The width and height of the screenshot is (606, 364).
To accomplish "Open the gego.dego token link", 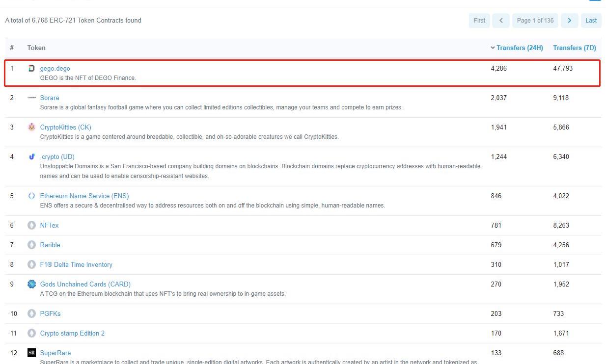I will [55, 69].
